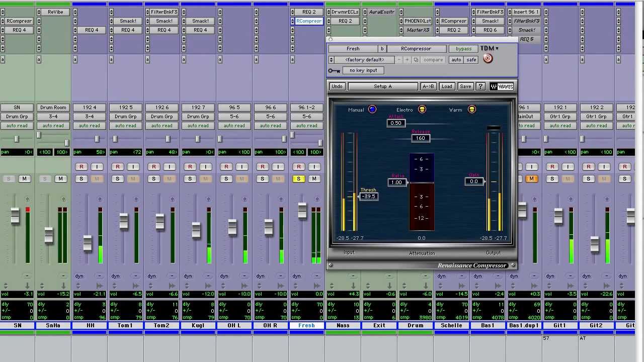Screen dimensions: 644x362
Task: Select the Nass track name
Action: pos(343,325)
